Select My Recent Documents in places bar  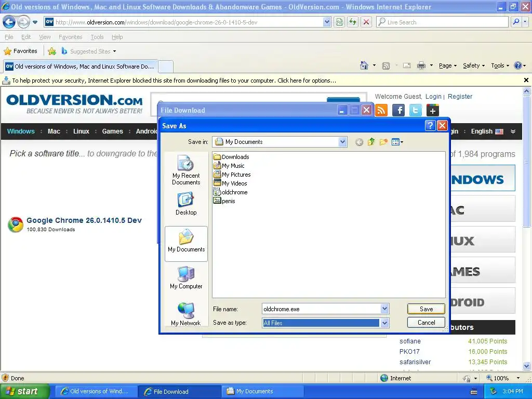(186, 170)
